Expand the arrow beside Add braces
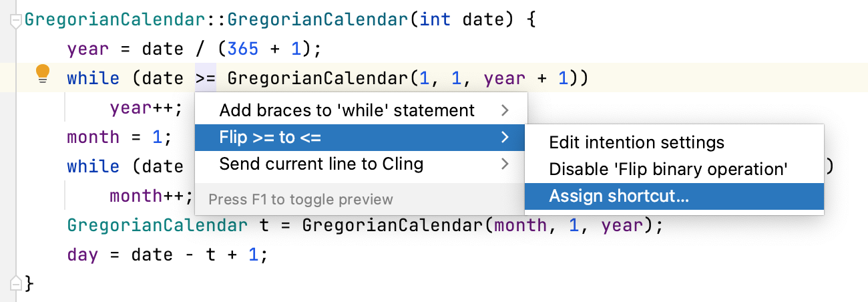Screen dimensions: 868x302 [x=505, y=110]
